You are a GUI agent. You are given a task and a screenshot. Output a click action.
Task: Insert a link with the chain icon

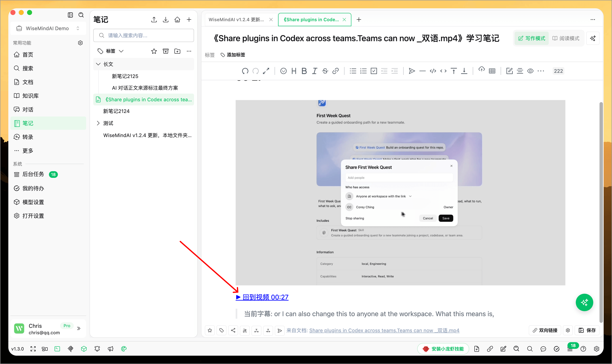[335, 71]
